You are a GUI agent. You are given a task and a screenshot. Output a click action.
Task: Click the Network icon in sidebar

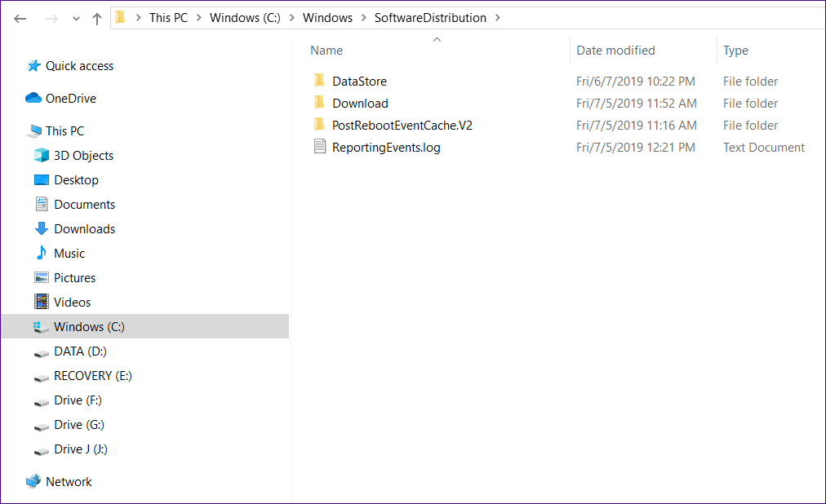(33, 481)
